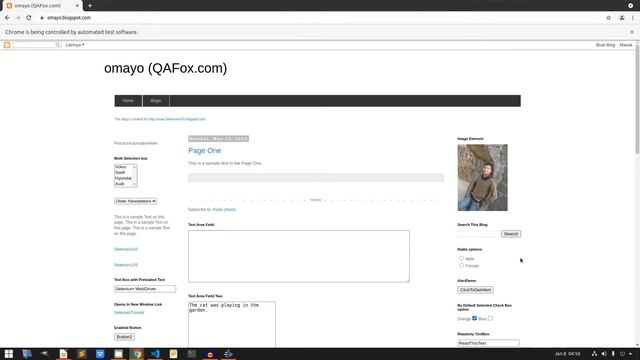
Task: Click the second Selenium143 link
Action: pos(126,265)
